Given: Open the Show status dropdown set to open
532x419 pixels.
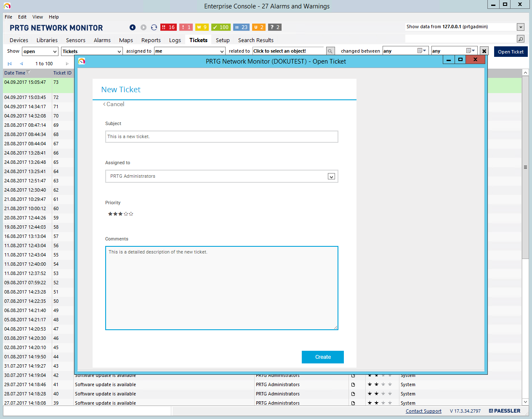Looking at the screenshot, I should click(x=40, y=51).
